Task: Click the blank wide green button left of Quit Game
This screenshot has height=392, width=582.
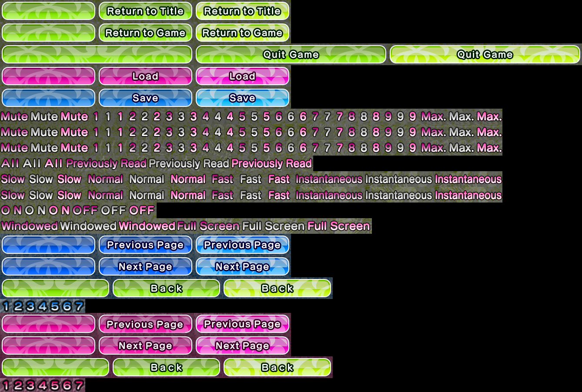Action: (x=97, y=55)
